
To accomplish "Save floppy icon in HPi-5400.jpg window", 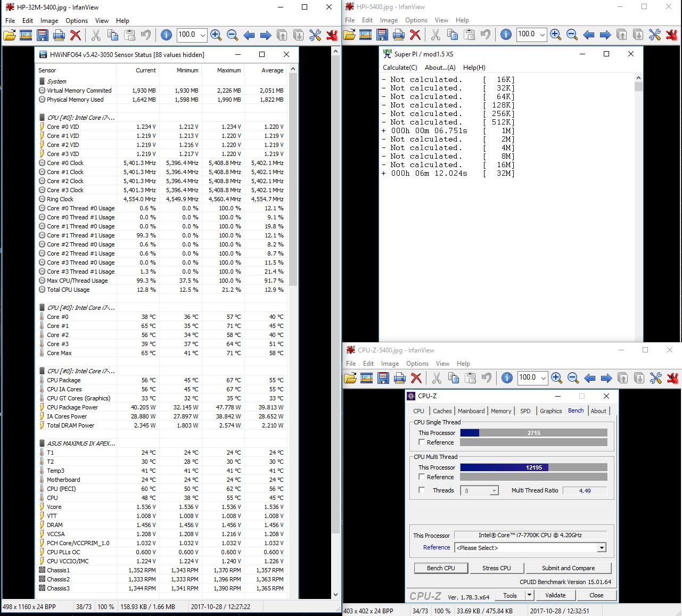I will point(382,35).
